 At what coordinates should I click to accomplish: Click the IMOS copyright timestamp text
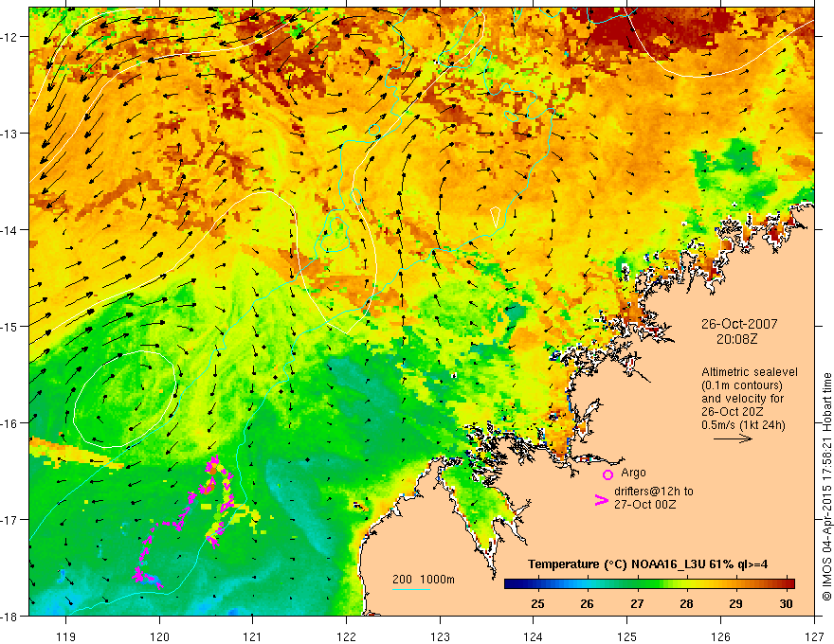point(826,487)
